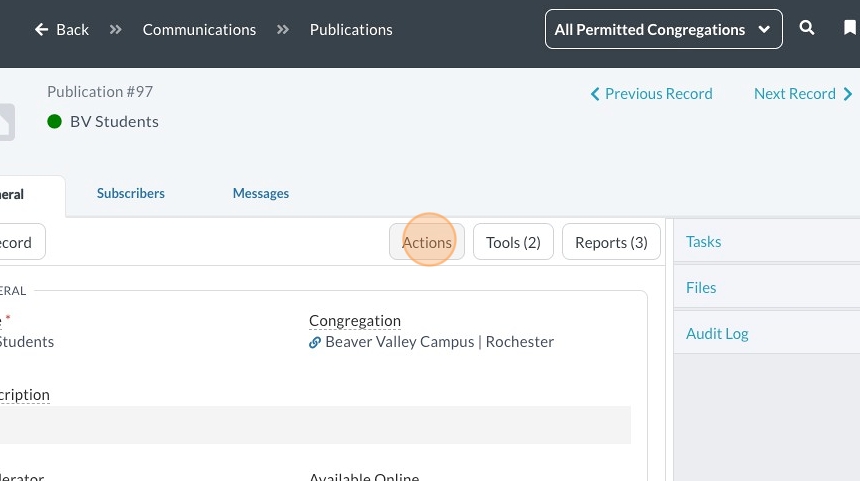Click the green status dot by BV Students
The width and height of the screenshot is (860, 481).
[x=55, y=122]
